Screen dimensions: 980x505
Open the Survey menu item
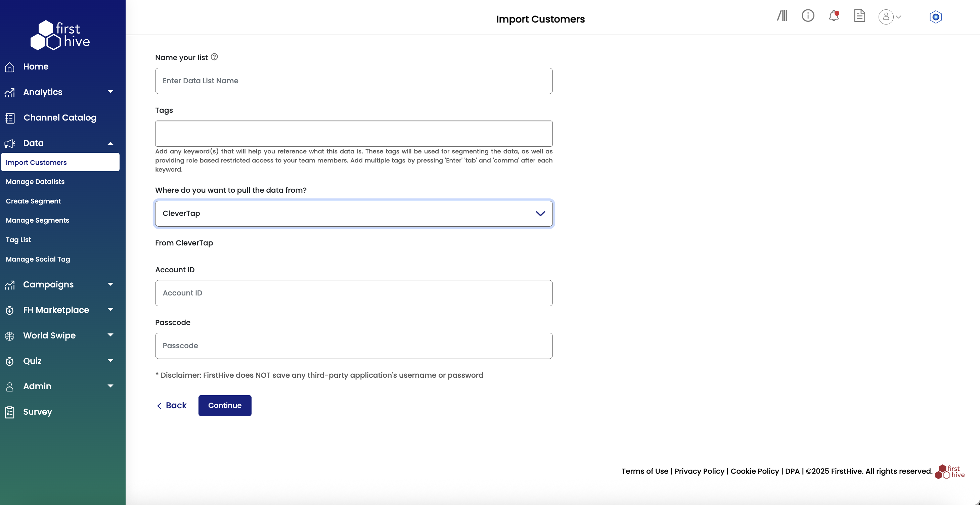[38, 412]
